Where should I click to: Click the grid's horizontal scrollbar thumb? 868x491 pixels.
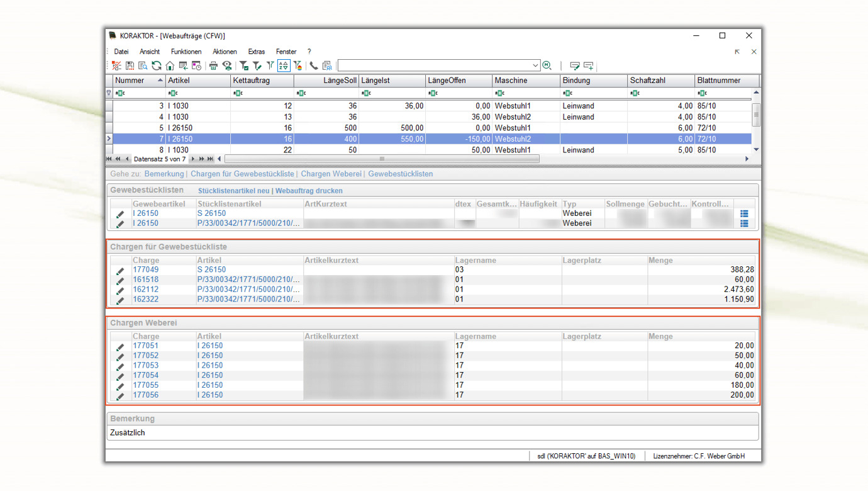tap(382, 159)
